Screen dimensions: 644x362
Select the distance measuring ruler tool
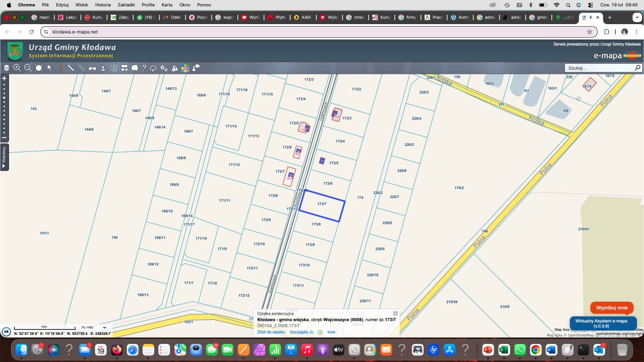(71, 68)
